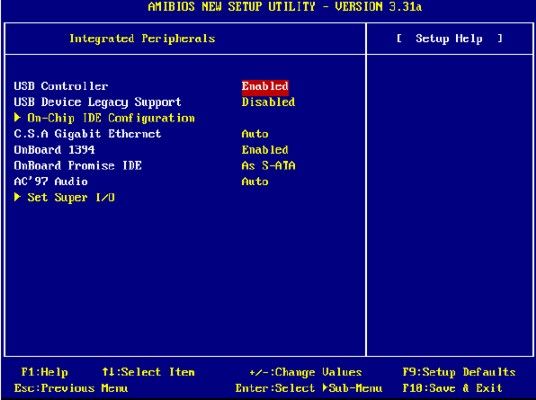Select the USB Controller label
The height and width of the screenshot is (400, 536).
coord(61,86)
